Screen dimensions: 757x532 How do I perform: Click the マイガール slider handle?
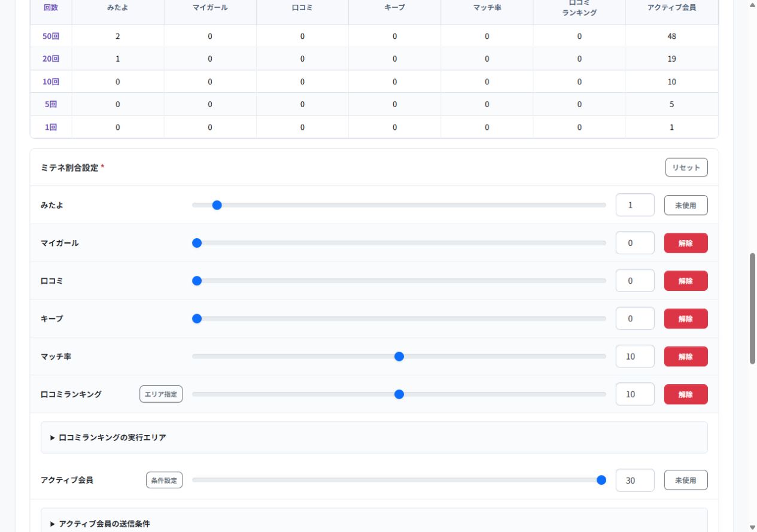(x=197, y=243)
